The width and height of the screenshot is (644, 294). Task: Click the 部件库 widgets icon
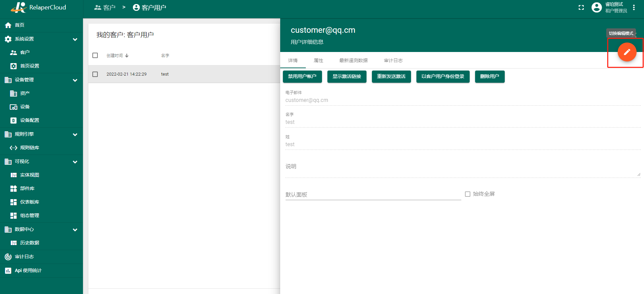[13, 189]
